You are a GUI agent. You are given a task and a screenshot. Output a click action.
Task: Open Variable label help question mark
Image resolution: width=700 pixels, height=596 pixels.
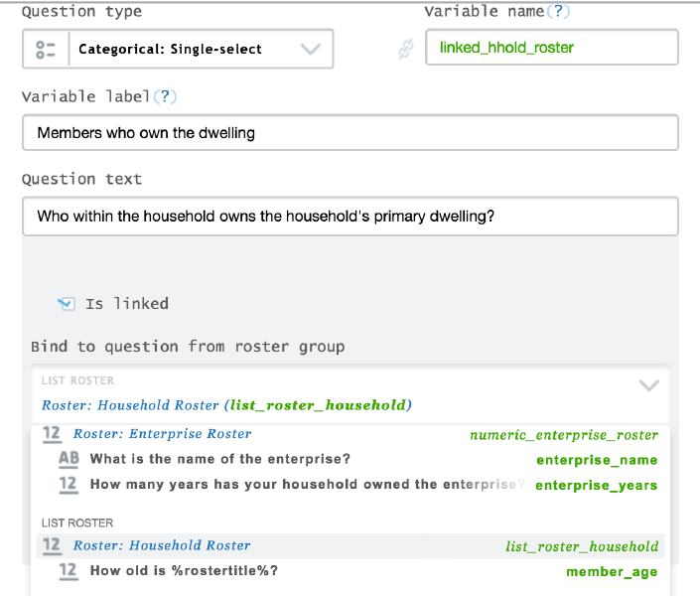pyautogui.click(x=164, y=96)
